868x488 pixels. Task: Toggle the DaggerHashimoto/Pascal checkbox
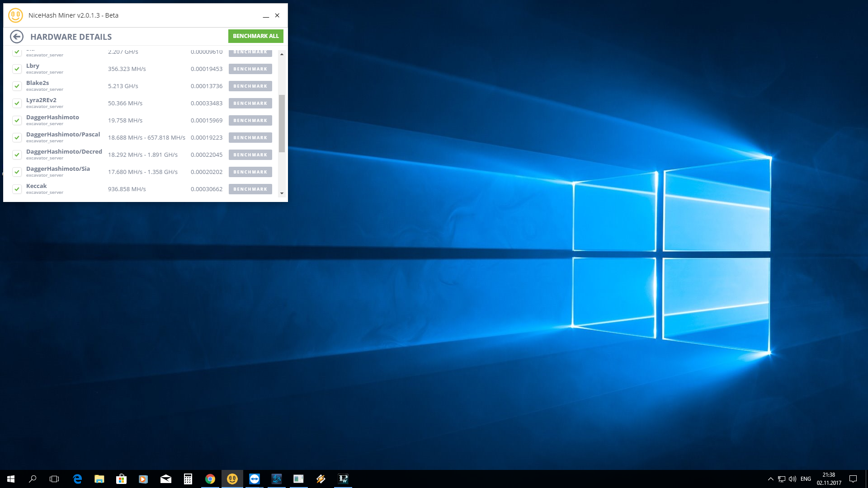tap(17, 138)
